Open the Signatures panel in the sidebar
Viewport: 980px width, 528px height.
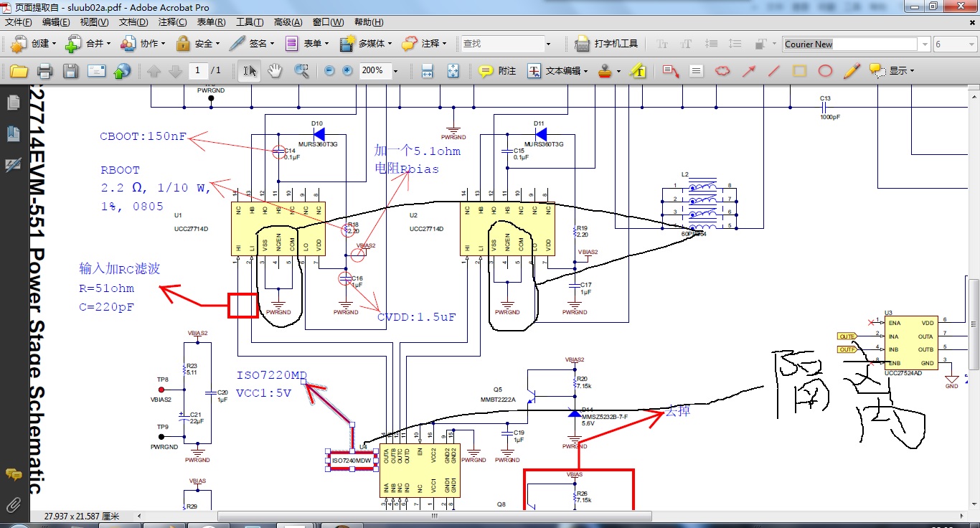coord(13,165)
